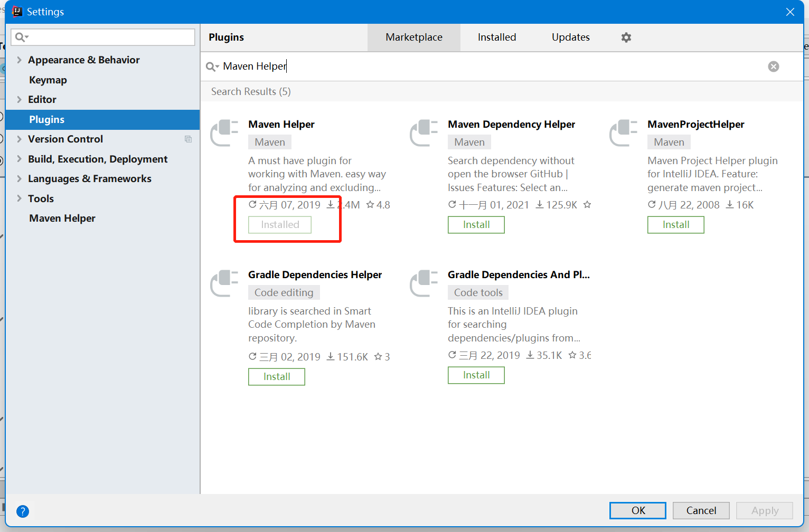
Task: Expand Build, Execution, Deployment section
Action: pyautogui.click(x=19, y=159)
